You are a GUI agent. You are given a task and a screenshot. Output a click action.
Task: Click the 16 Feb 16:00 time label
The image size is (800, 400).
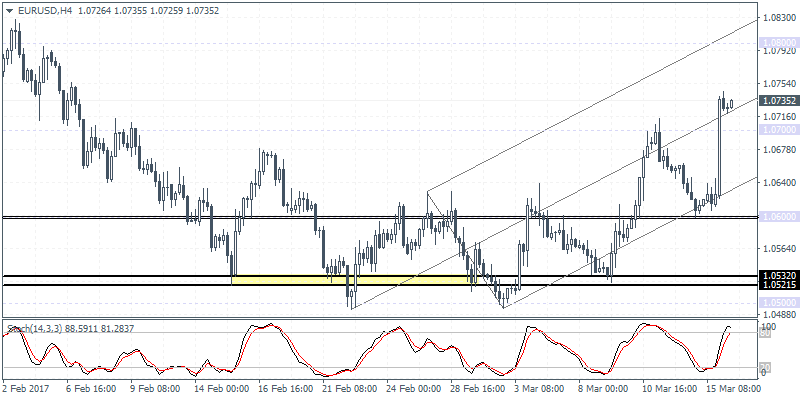(x=286, y=388)
